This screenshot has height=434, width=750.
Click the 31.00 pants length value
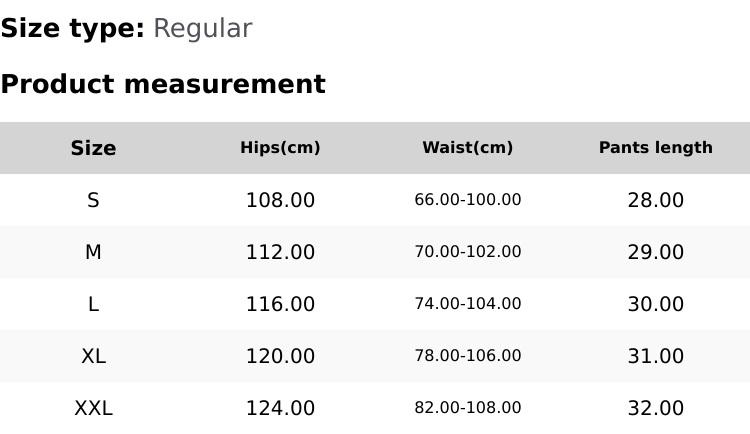tap(655, 356)
